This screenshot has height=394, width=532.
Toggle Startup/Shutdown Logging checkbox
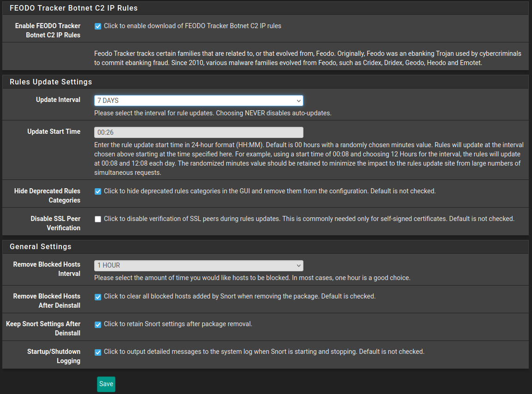pyautogui.click(x=98, y=352)
